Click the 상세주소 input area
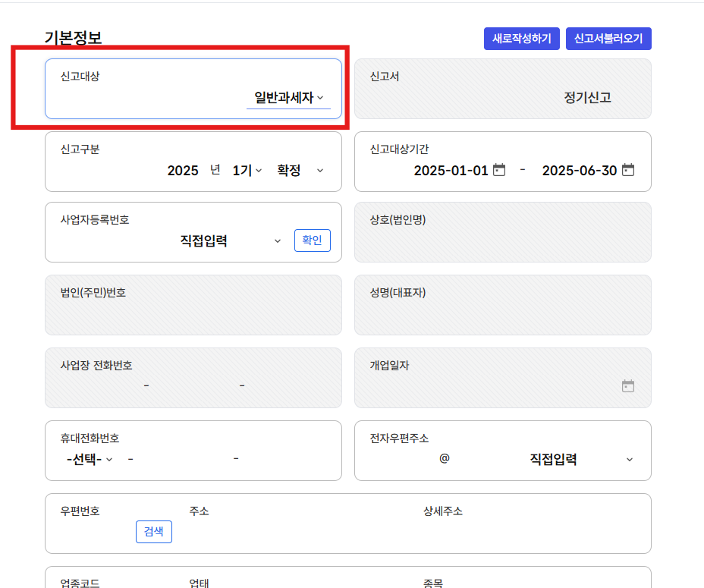The image size is (704, 588). click(x=532, y=533)
